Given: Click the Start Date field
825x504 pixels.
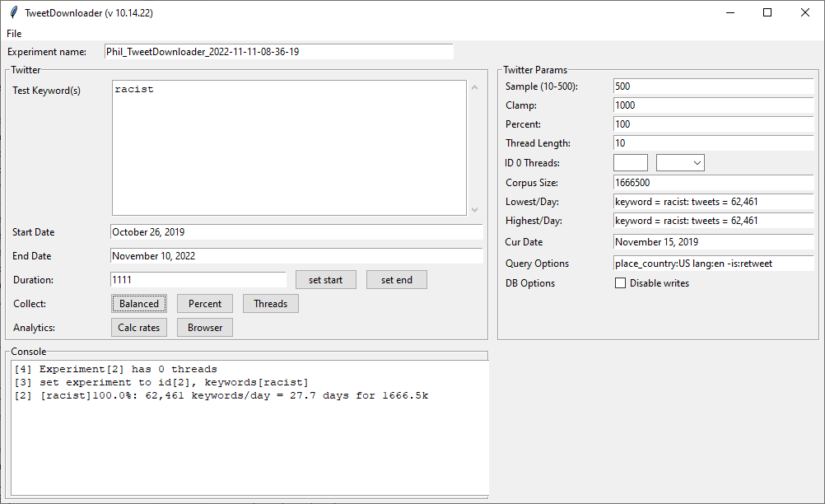Looking at the screenshot, I should point(296,232).
